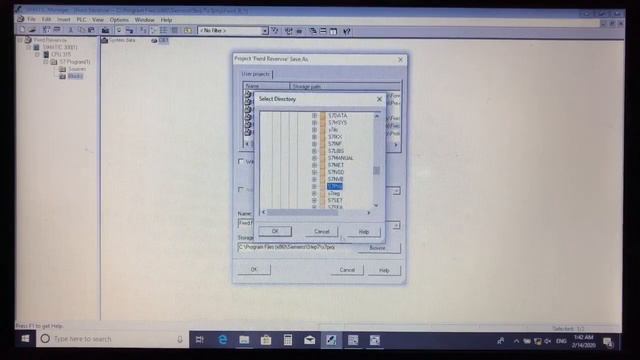Image resolution: width=640 pixels, height=360 pixels.
Task: Click SIMATIC Manager taskbar icon
Action: 331,340
